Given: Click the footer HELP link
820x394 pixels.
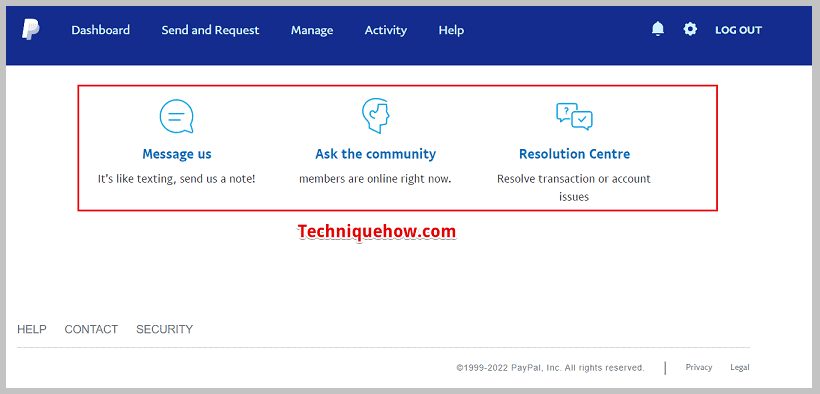Looking at the screenshot, I should point(32,329).
